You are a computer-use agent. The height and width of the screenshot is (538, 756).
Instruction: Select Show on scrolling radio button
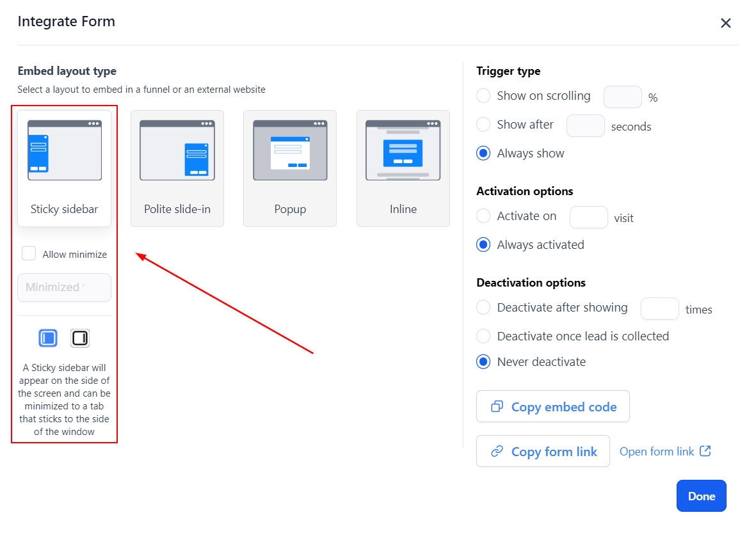(483, 95)
